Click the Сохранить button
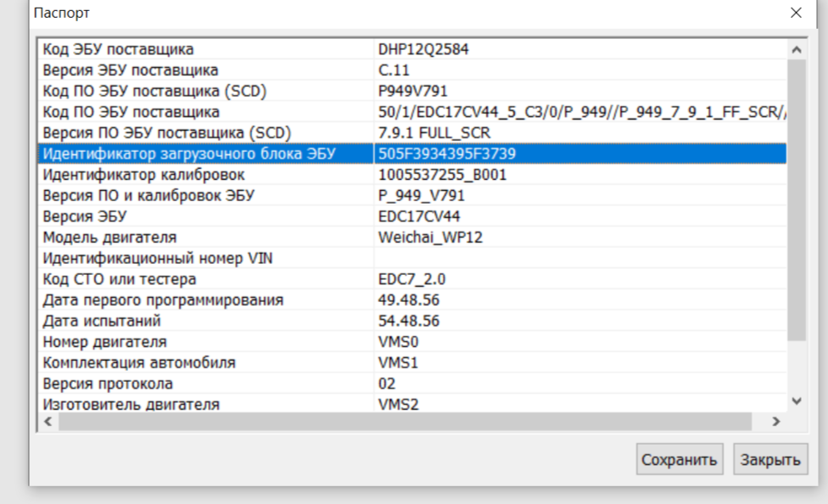828x504 pixels. point(680,460)
